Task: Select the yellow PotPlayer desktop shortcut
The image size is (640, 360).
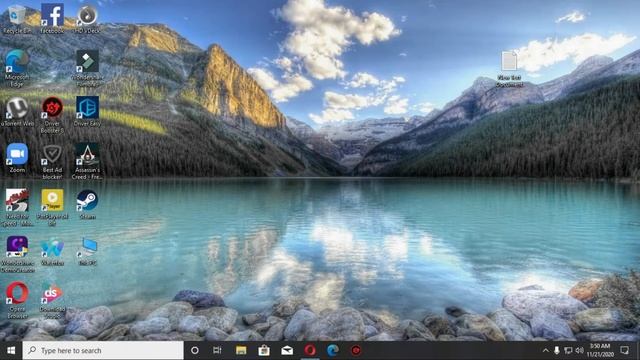Action: click(x=52, y=208)
